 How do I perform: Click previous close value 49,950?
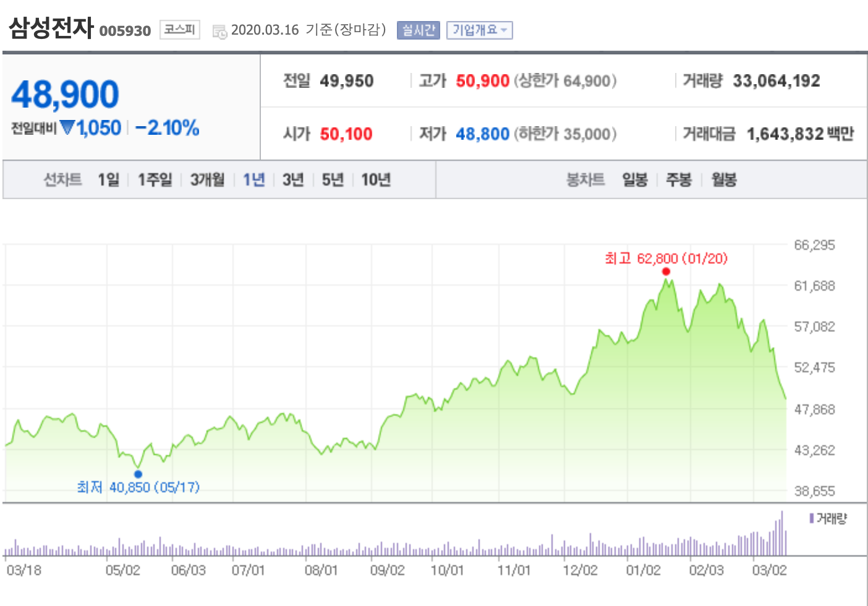pyautogui.click(x=347, y=81)
